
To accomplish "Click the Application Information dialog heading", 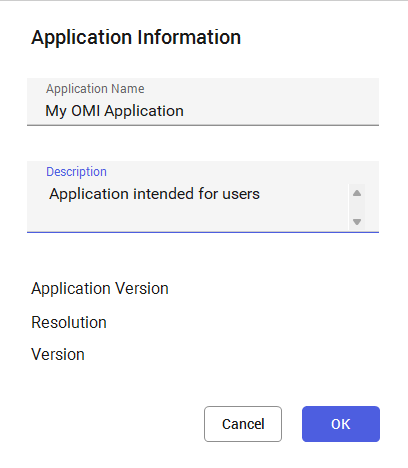I will [x=136, y=37].
